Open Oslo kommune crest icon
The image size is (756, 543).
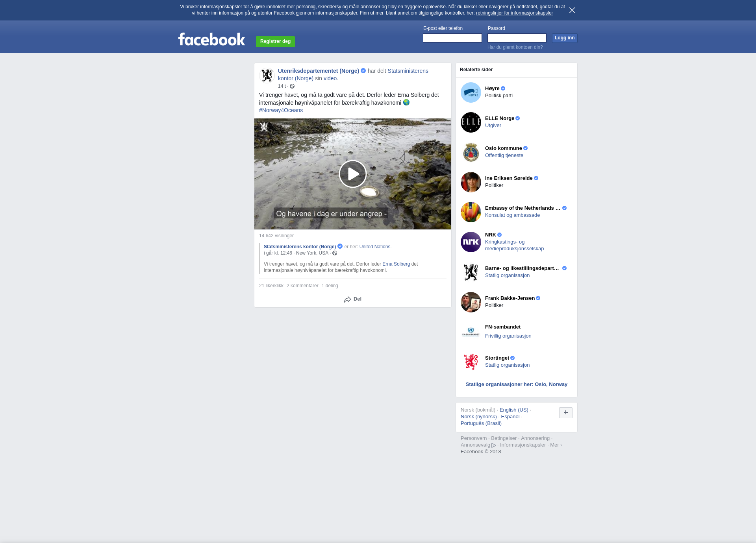tap(471, 152)
